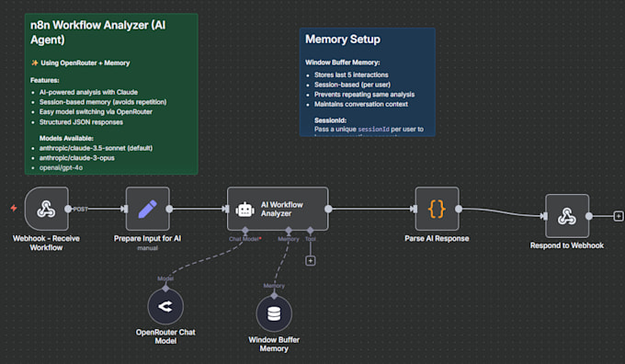Open the Prepare Input for AI pencil node

click(x=148, y=209)
